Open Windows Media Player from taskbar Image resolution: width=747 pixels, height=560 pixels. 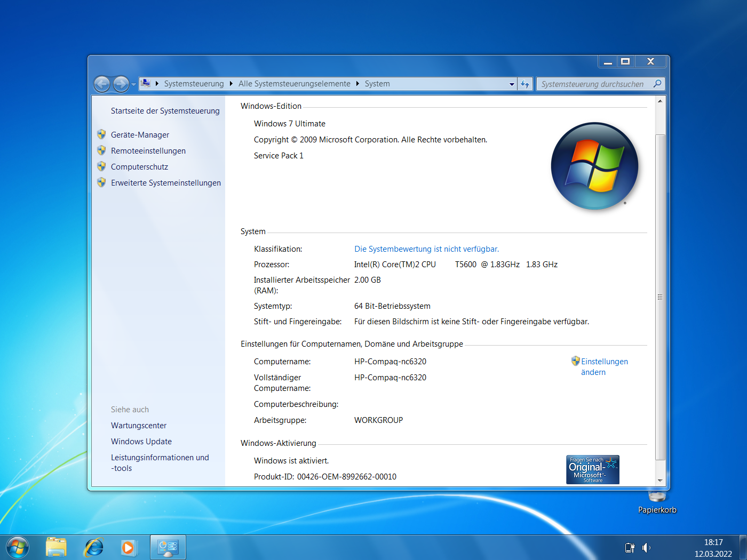point(129,548)
